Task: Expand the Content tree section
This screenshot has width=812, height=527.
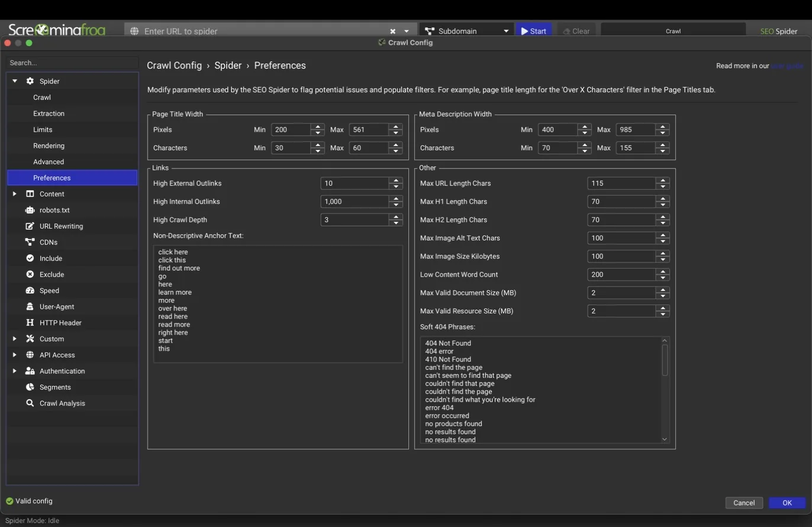Action: click(15, 194)
